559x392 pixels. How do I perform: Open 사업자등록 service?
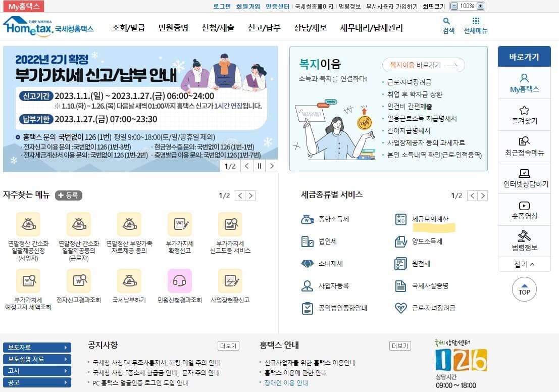325,286
